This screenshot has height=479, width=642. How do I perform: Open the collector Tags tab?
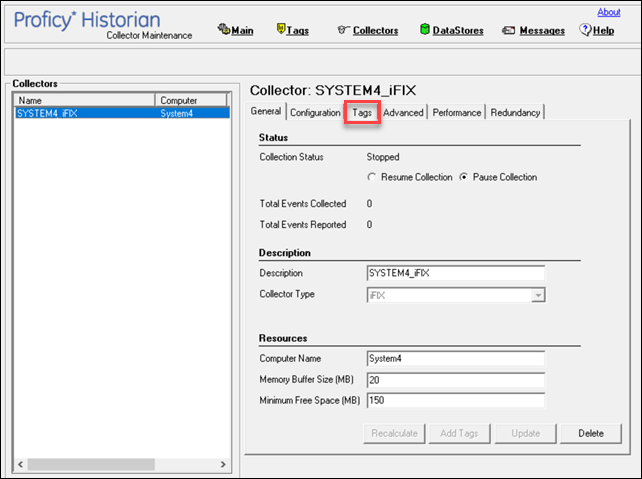point(362,113)
